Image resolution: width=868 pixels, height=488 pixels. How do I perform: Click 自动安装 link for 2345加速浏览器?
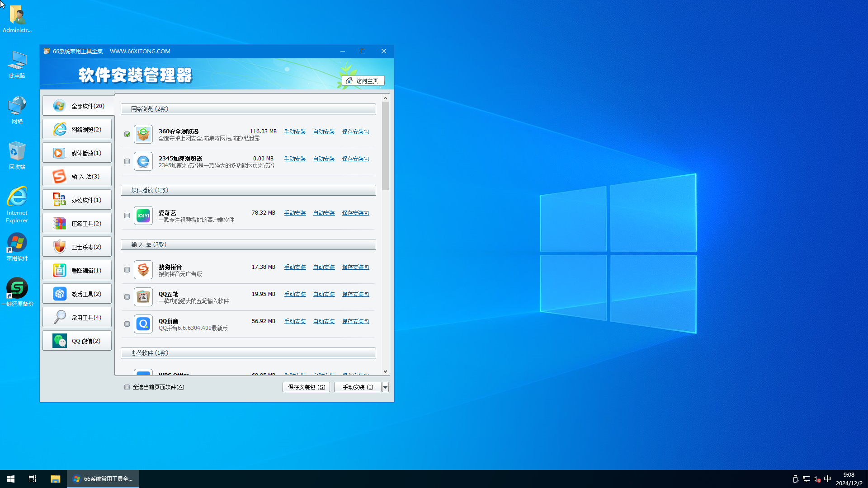tap(324, 159)
